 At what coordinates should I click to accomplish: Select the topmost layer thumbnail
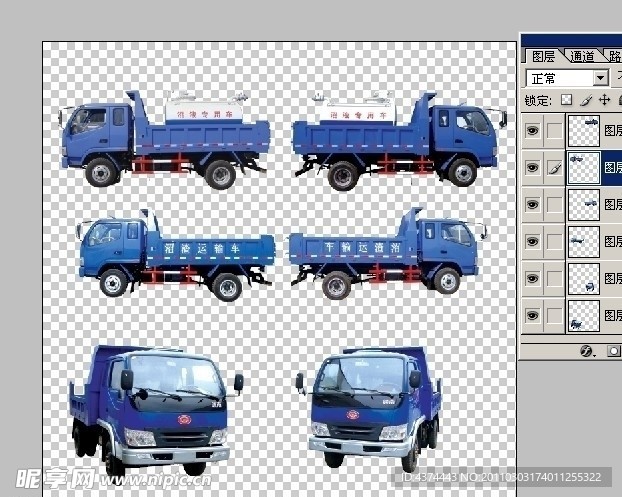tap(583, 130)
